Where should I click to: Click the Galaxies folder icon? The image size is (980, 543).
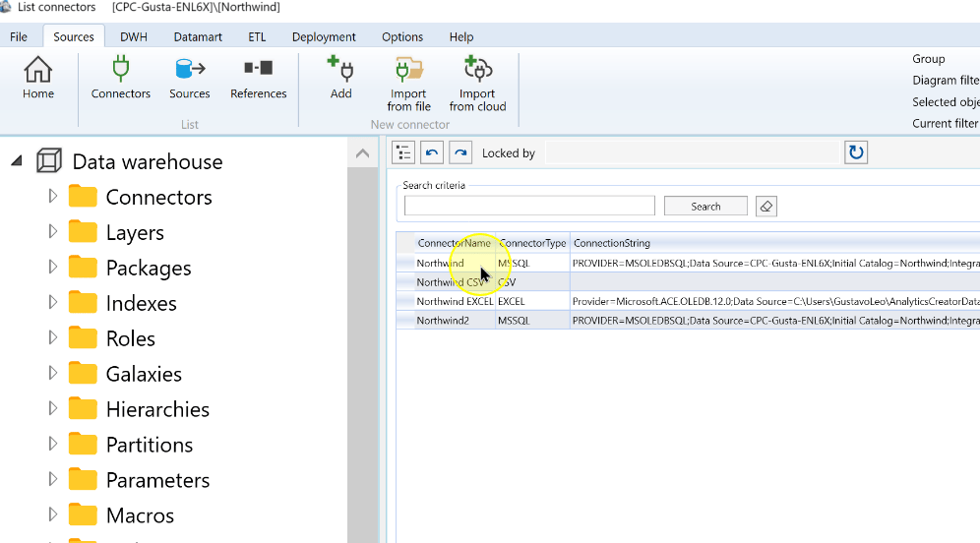(83, 373)
